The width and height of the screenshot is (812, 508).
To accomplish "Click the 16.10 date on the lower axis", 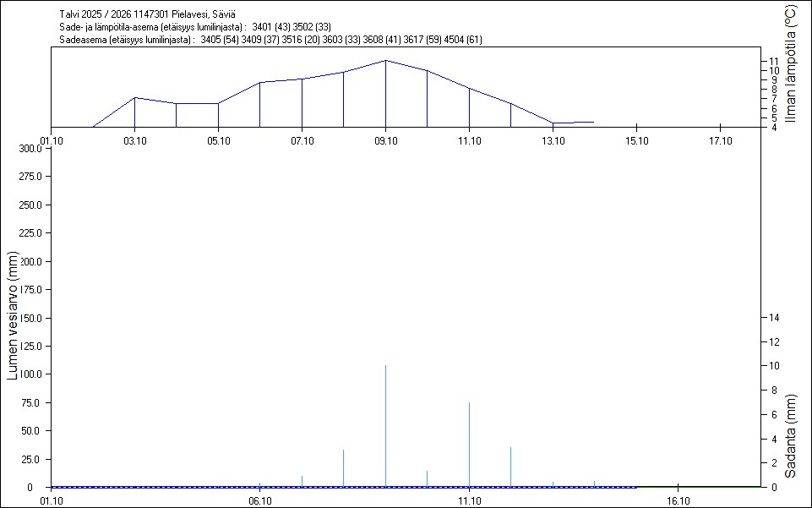I will (x=678, y=501).
